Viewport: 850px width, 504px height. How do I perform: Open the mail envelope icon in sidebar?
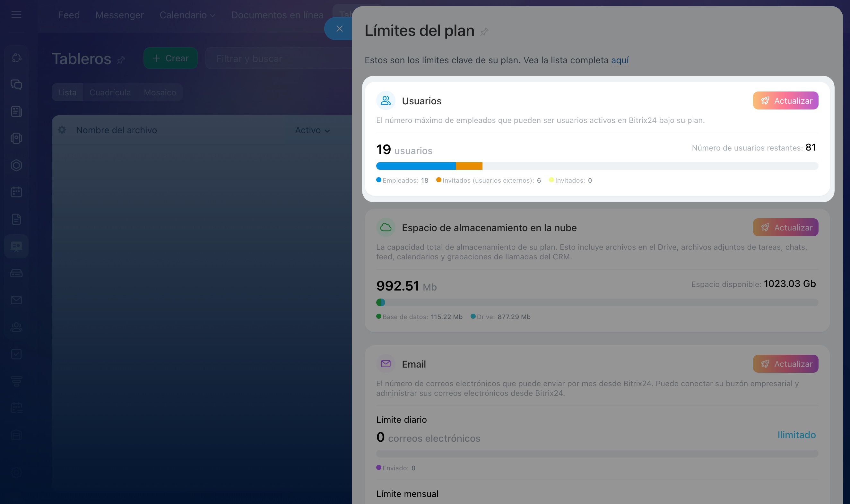point(16,300)
